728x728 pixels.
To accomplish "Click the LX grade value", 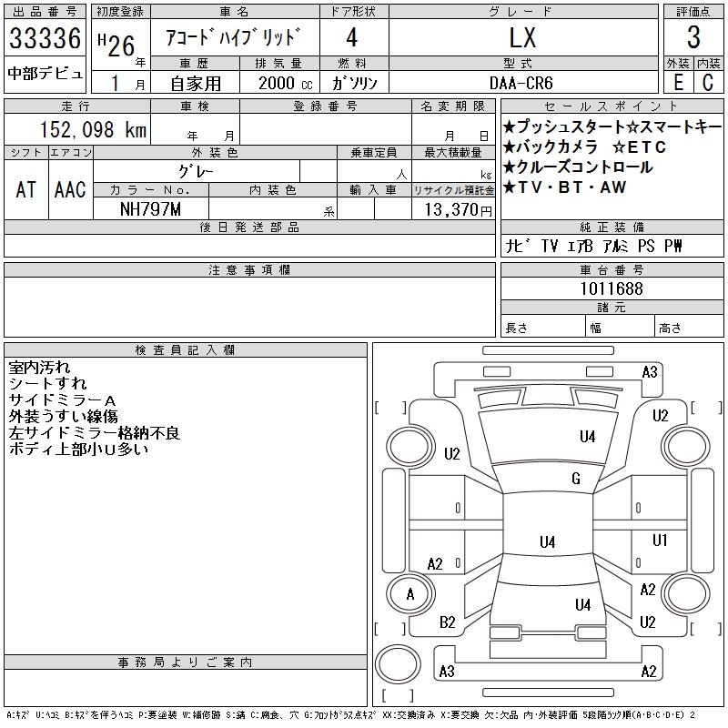I will pos(522,38).
